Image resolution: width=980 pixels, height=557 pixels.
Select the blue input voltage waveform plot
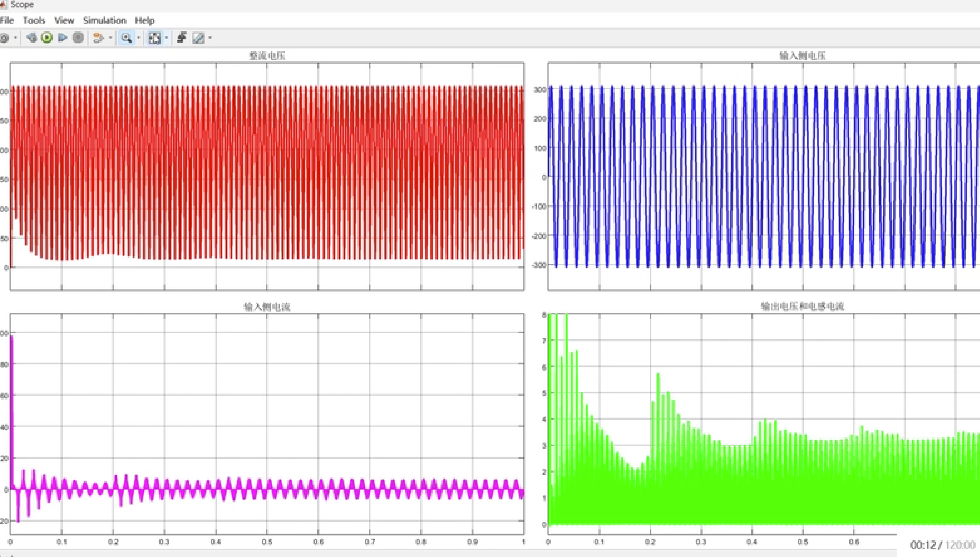pos(764,176)
